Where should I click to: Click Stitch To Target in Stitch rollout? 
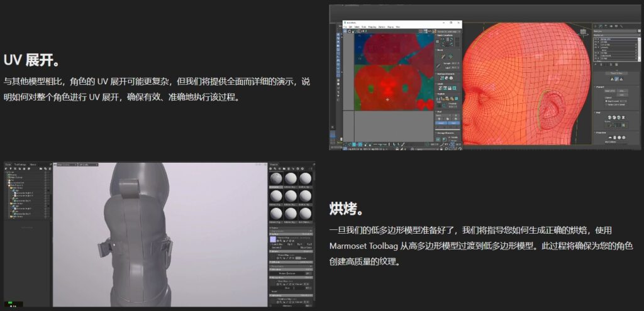click(x=441, y=88)
